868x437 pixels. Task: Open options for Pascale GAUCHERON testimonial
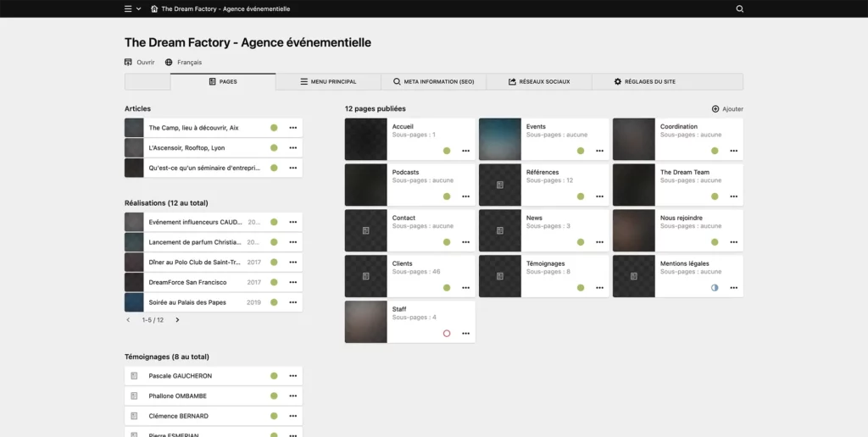pos(292,375)
